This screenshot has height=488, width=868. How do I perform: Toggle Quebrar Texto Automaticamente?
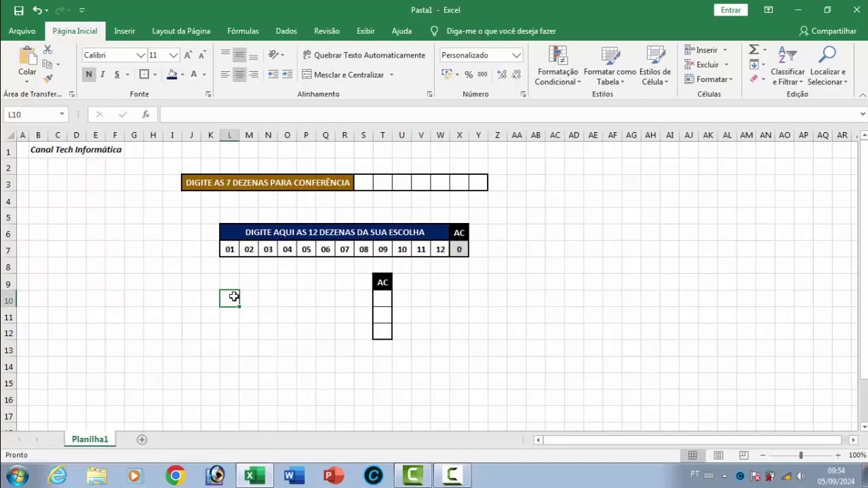tap(363, 55)
